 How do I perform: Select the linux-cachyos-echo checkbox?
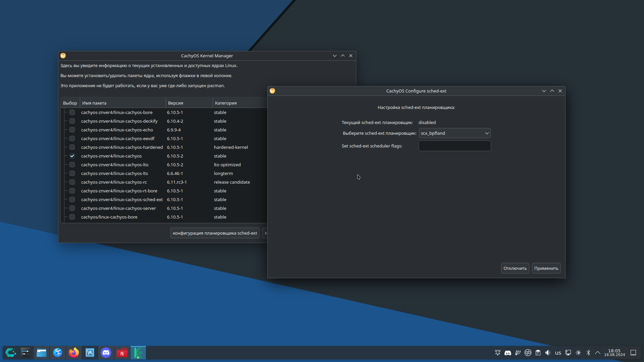click(72, 130)
